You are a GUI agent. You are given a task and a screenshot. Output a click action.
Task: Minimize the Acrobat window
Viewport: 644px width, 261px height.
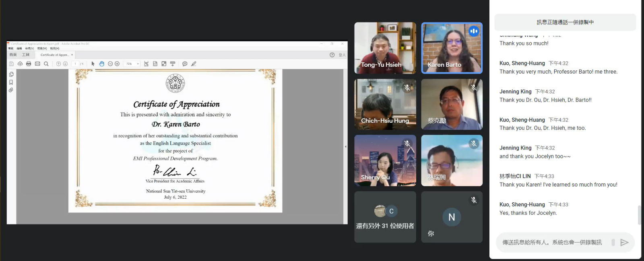322,43
